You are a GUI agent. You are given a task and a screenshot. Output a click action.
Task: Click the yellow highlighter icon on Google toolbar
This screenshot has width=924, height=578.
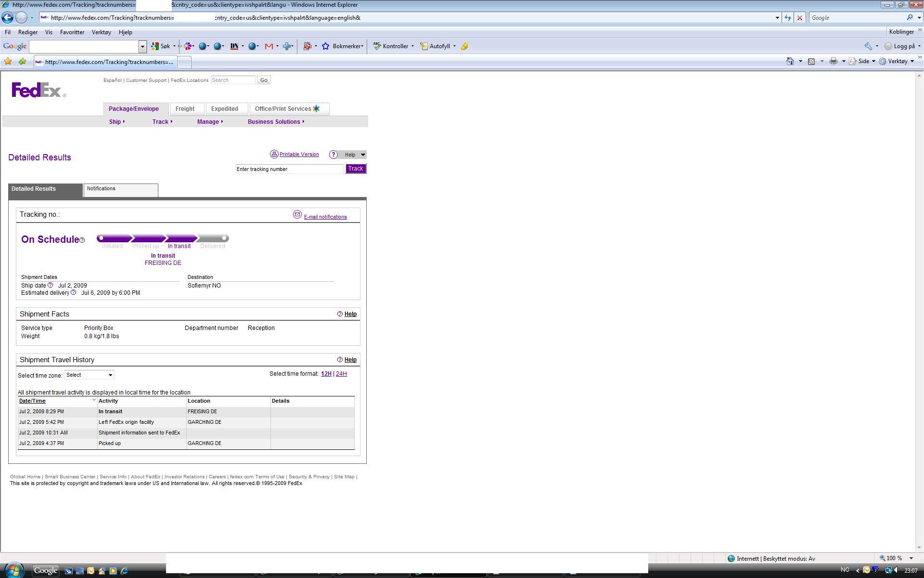point(464,46)
